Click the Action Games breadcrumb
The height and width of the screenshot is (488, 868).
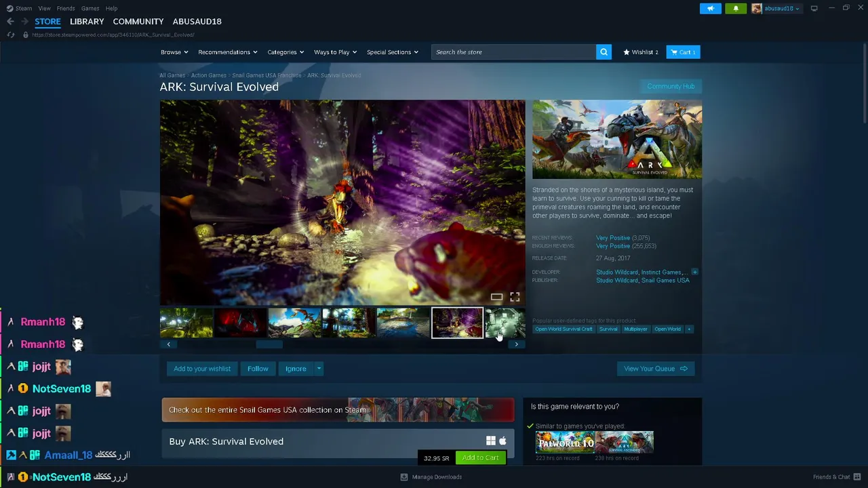point(209,75)
